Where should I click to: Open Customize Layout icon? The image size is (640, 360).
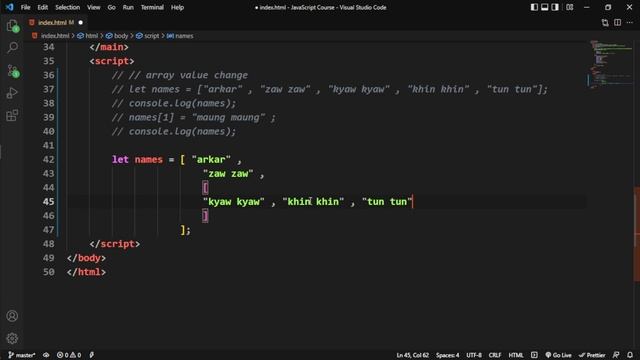tap(570, 7)
